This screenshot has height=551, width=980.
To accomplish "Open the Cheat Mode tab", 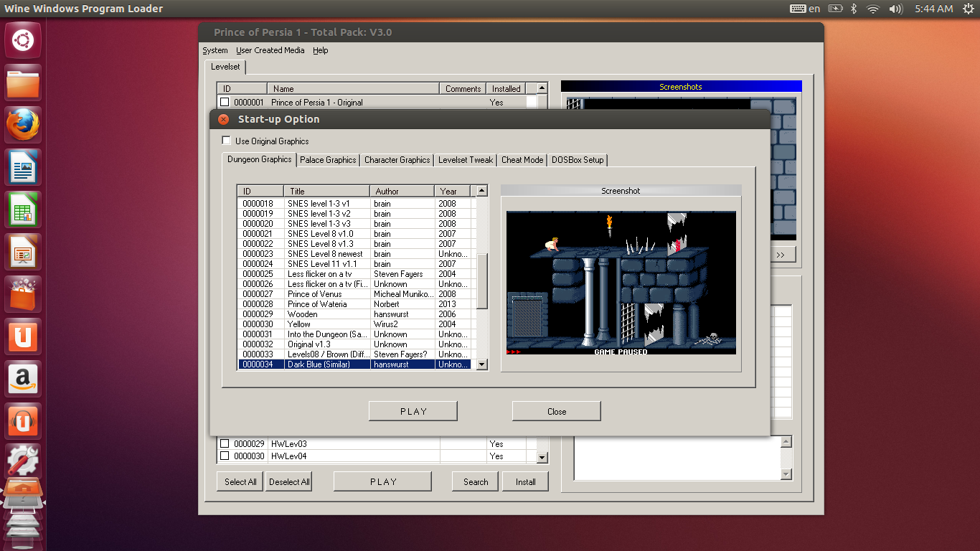I will pyautogui.click(x=522, y=160).
